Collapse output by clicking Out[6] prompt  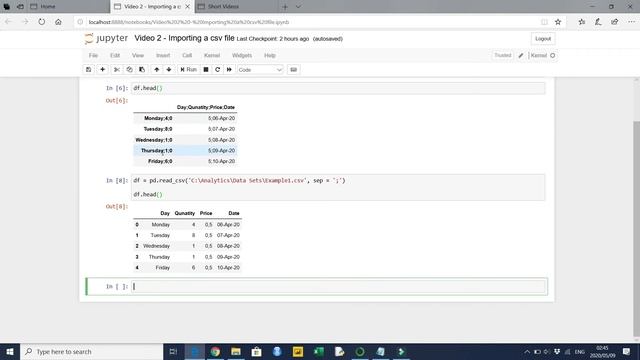(117, 101)
